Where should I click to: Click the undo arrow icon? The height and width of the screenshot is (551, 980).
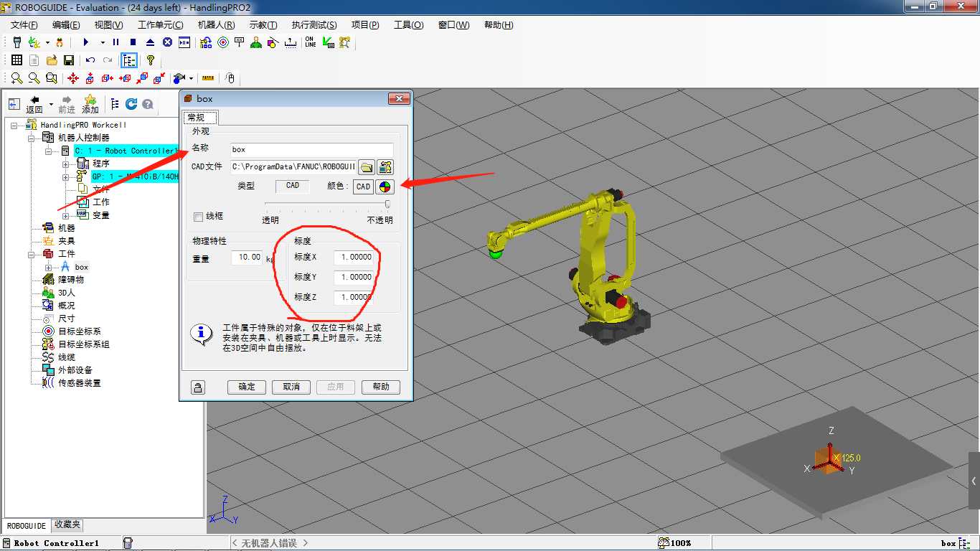click(x=90, y=60)
